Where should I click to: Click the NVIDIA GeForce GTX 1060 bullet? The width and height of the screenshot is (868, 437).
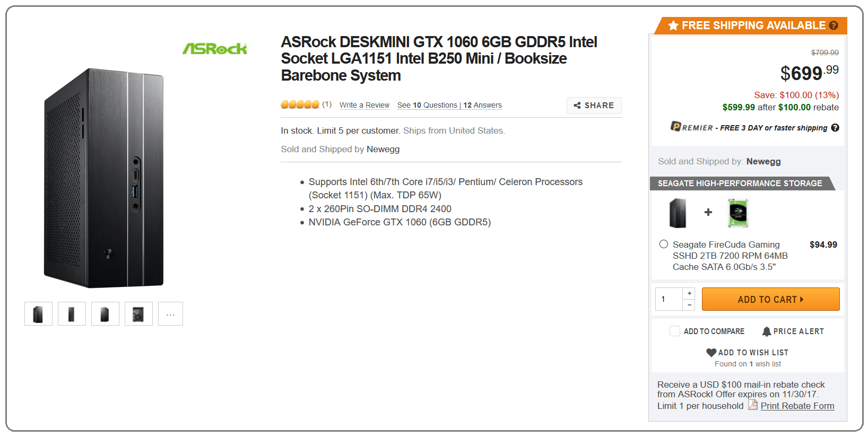pyautogui.click(x=400, y=222)
